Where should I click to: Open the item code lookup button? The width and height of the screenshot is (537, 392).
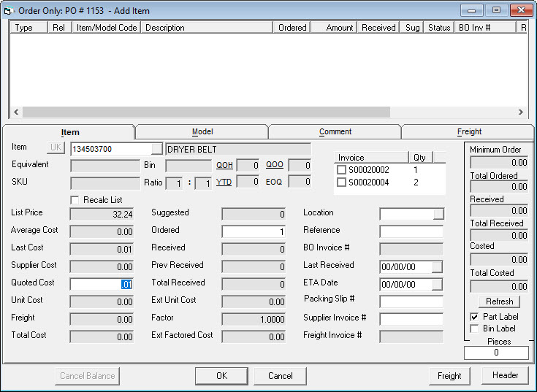(157, 149)
